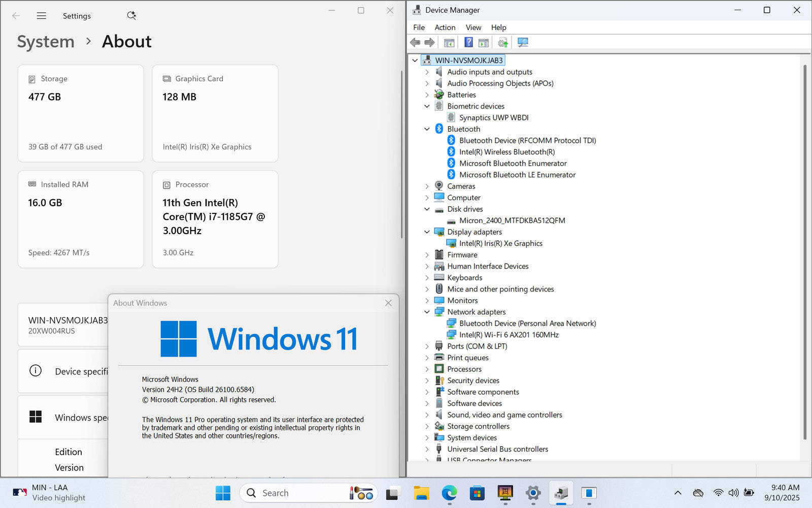The height and width of the screenshot is (508, 812).
Task: Open the Action menu in Device Manager
Action: tap(445, 27)
